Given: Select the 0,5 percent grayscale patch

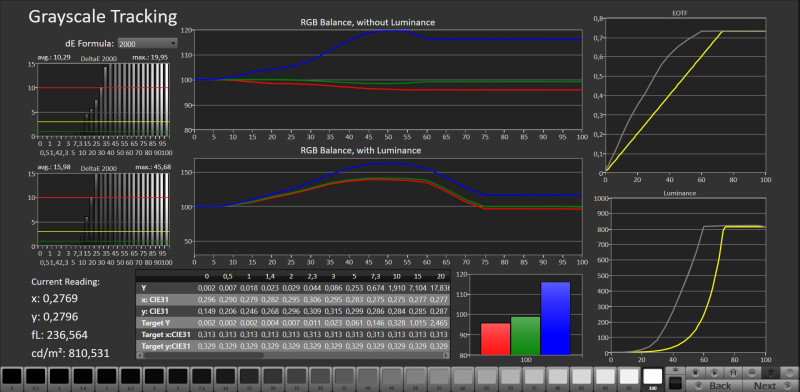Looking at the screenshot, I should click(x=36, y=379).
